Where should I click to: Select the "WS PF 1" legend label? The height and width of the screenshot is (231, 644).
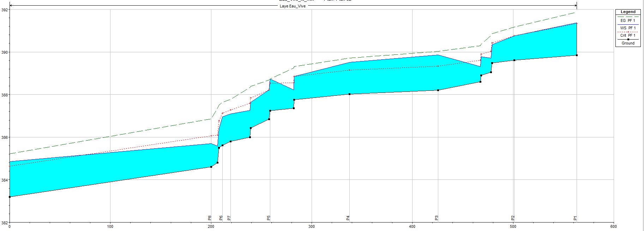[628, 28]
